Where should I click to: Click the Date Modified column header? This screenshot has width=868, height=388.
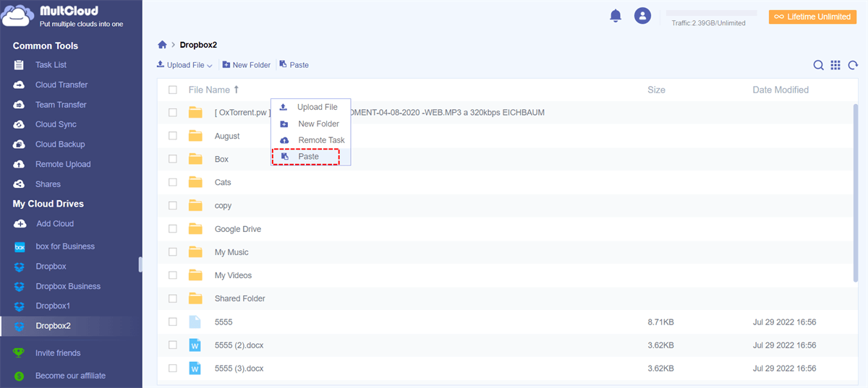(780, 90)
